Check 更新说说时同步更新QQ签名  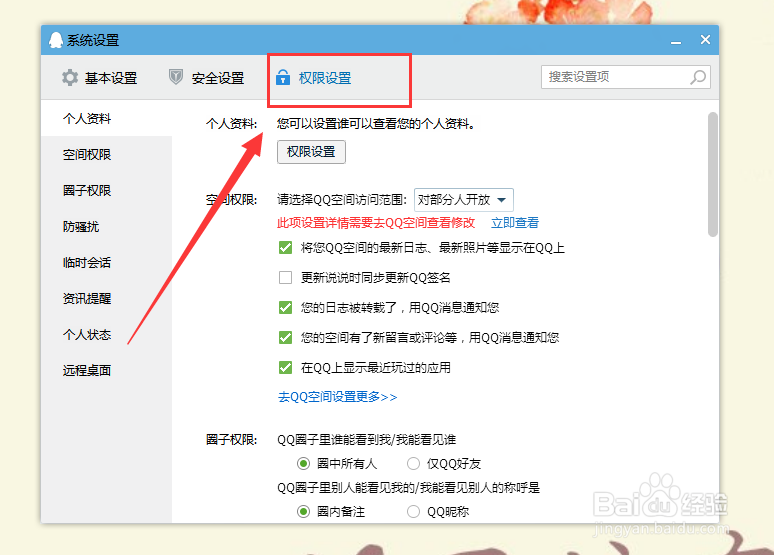(285, 278)
